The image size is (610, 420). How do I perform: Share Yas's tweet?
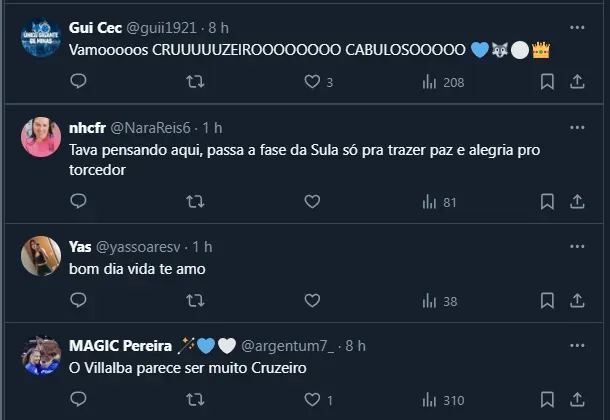click(578, 301)
